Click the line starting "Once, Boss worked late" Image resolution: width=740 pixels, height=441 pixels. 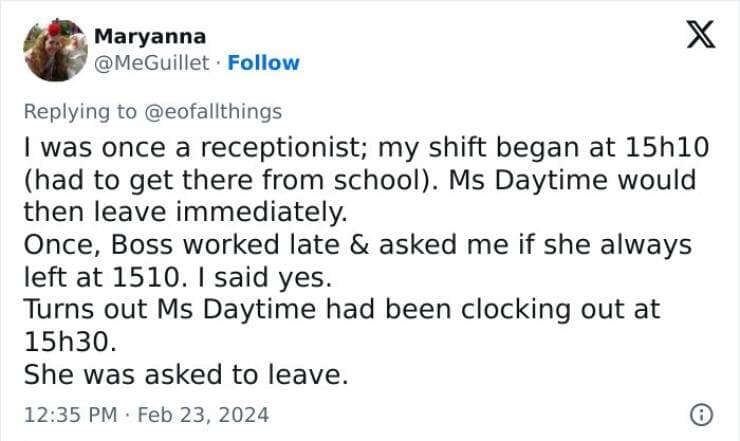click(355, 244)
